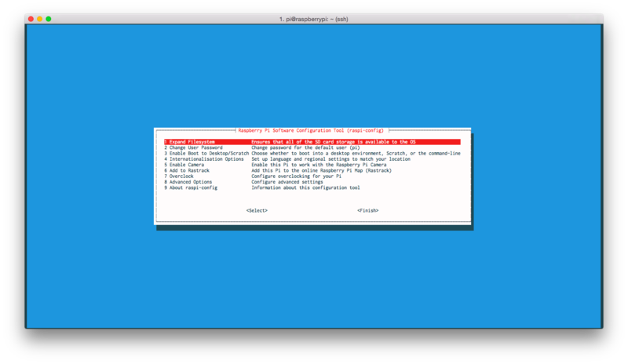The image size is (628, 364).
Task: Click description 'Configure advanced settings'
Action: coord(287,182)
